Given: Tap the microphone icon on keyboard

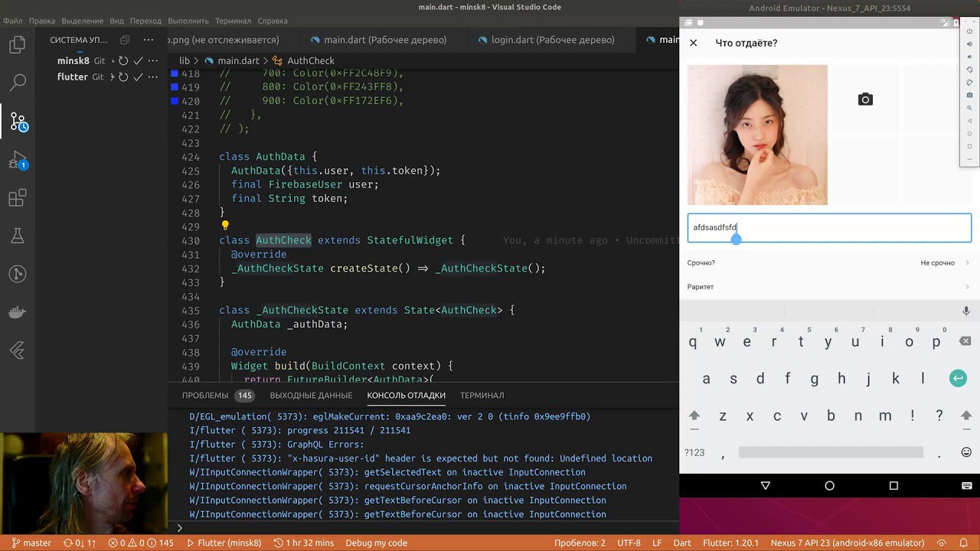Looking at the screenshot, I should pos(966,311).
